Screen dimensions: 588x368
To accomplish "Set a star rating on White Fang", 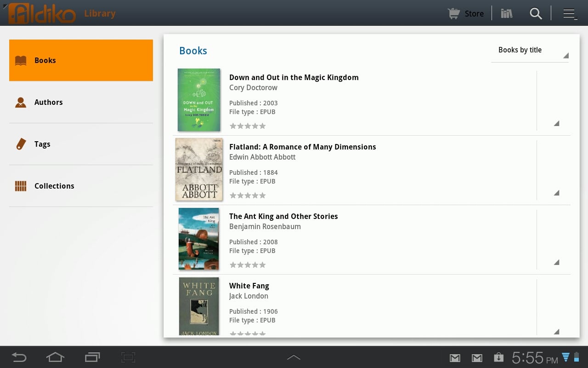I will [x=248, y=333].
